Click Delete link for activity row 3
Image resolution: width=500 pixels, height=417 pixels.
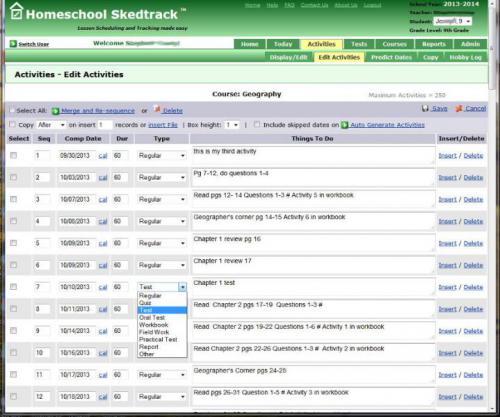(473, 200)
